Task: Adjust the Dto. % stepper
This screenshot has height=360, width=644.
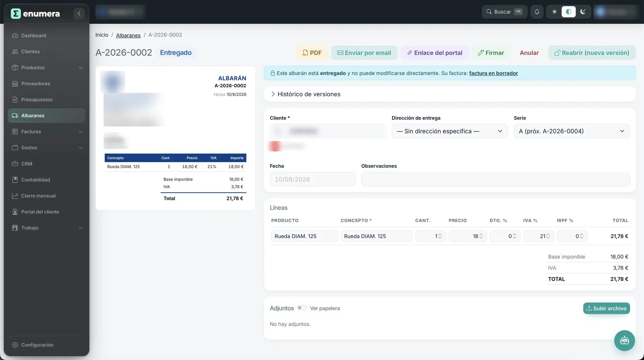Action: pyautogui.click(x=514, y=236)
